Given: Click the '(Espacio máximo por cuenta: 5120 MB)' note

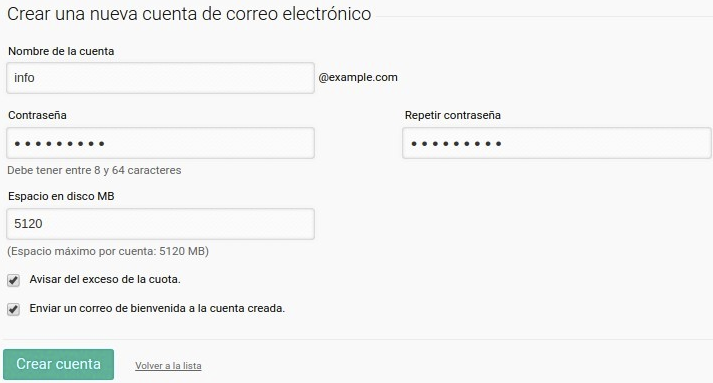Looking at the screenshot, I should click(108, 251).
